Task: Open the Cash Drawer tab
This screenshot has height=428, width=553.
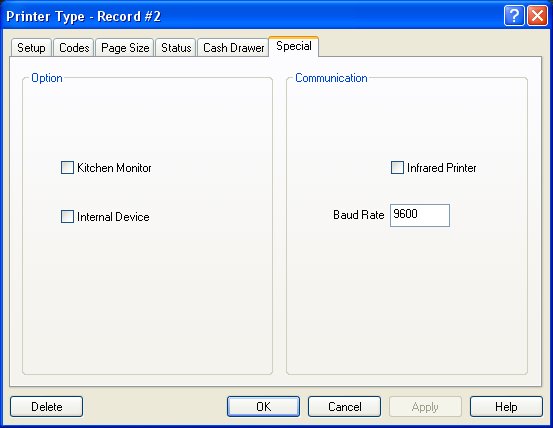Action: click(233, 48)
